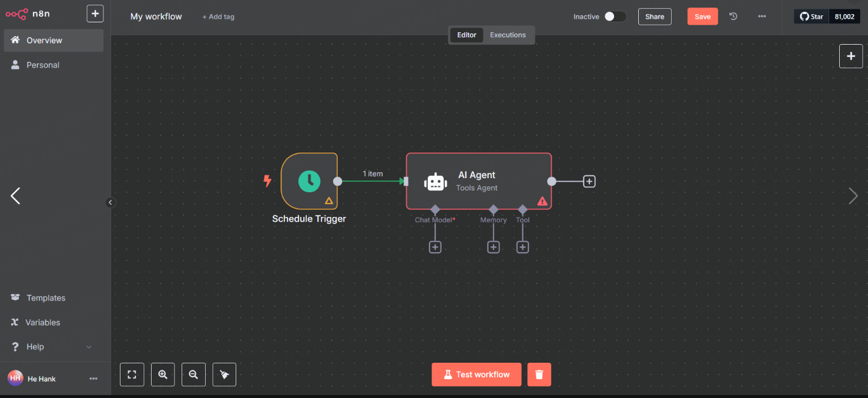The width and height of the screenshot is (868, 398).
Task: Open He Hank user options menu
Action: click(x=93, y=379)
